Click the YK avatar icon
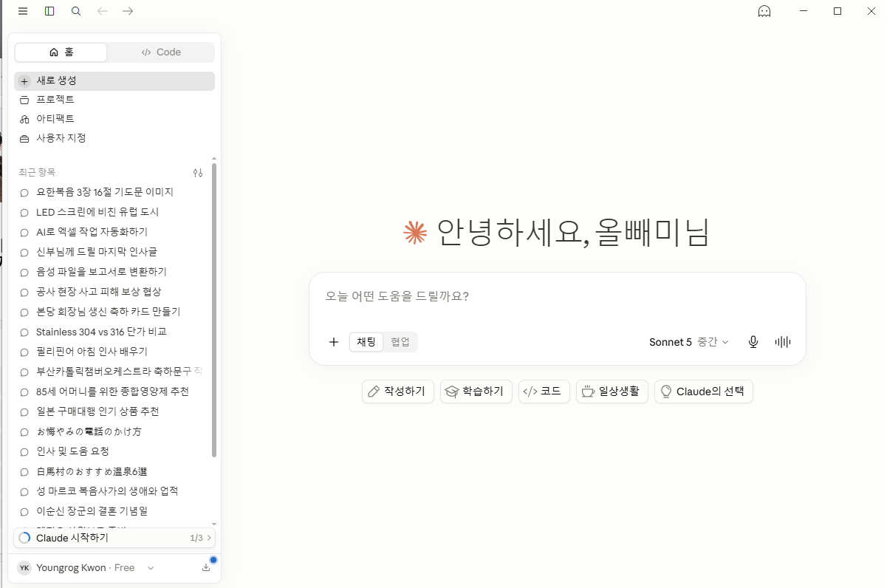 pos(24,568)
